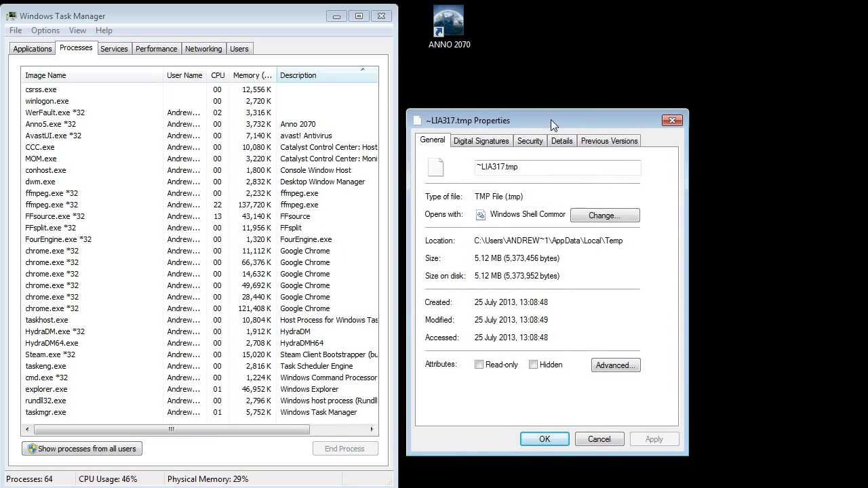Open the Security tab in Properties
This screenshot has width=868, height=488.
coord(530,141)
